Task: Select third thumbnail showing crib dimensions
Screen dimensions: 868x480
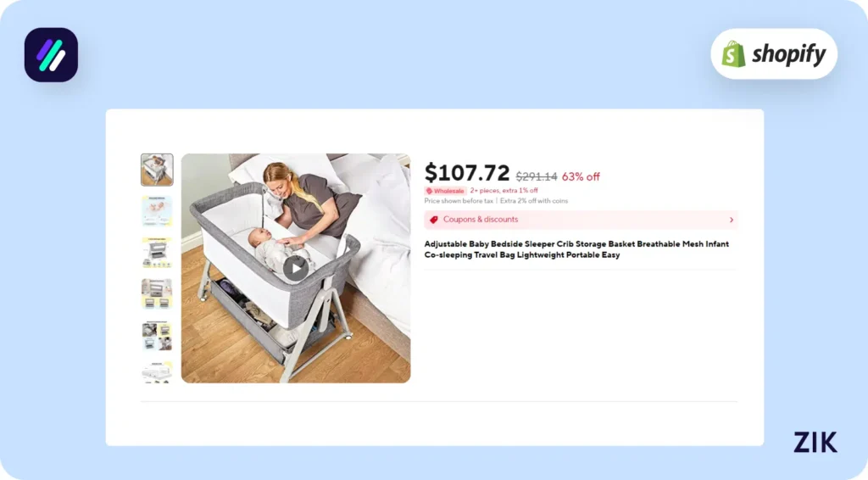Action: (157, 253)
